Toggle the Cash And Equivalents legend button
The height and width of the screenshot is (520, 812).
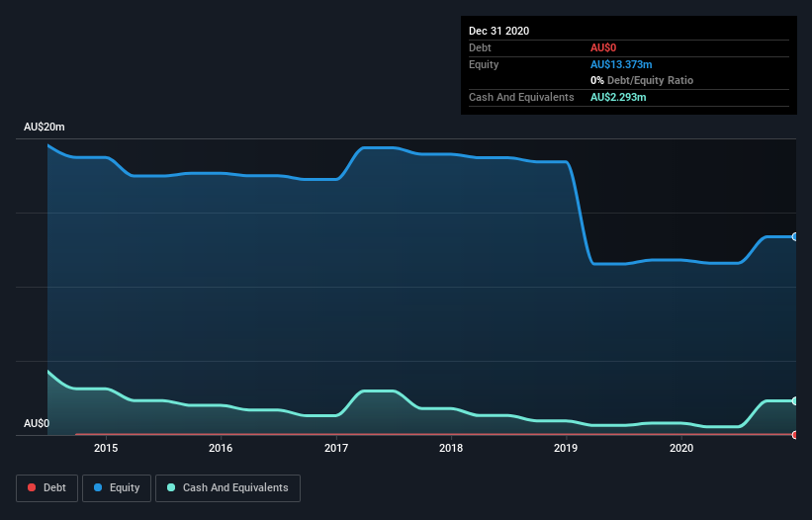pyautogui.click(x=227, y=488)
